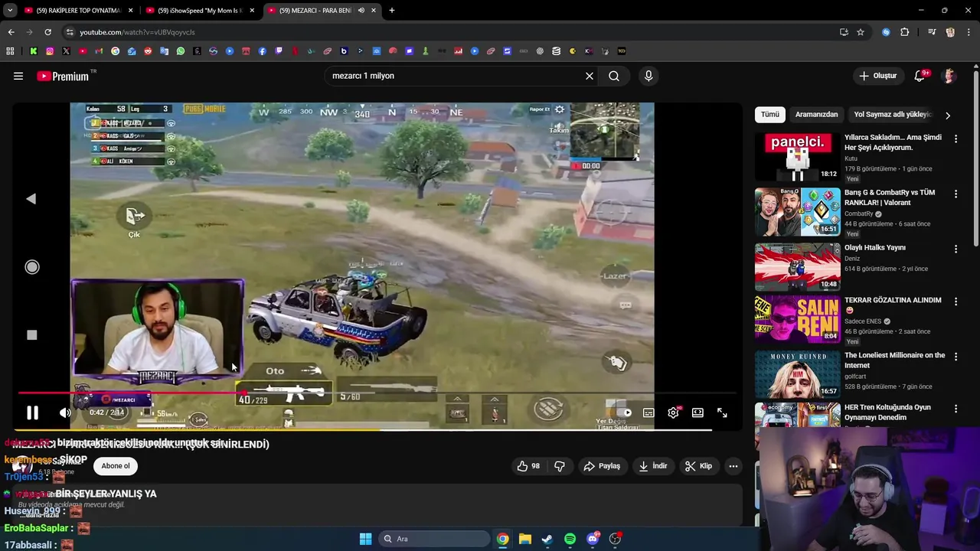
Task: Select the Aramanızdan filter chip
Action: pos(816,114)
